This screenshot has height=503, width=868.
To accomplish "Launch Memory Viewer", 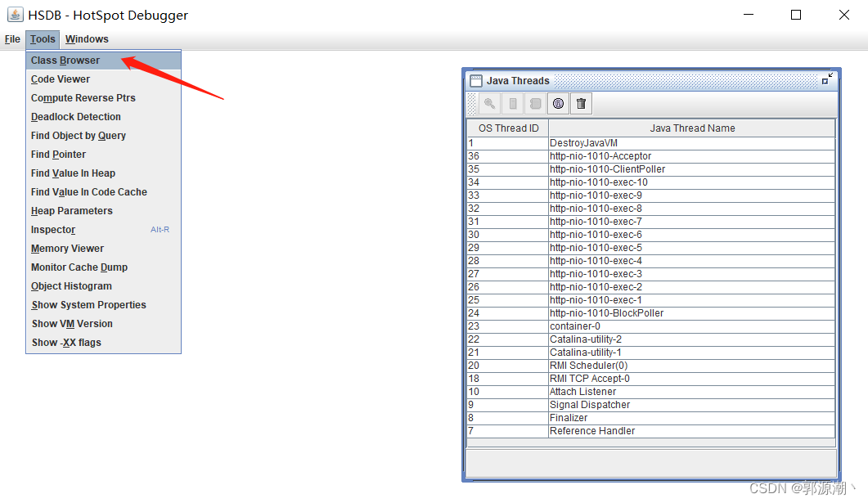I will point(104,249).
